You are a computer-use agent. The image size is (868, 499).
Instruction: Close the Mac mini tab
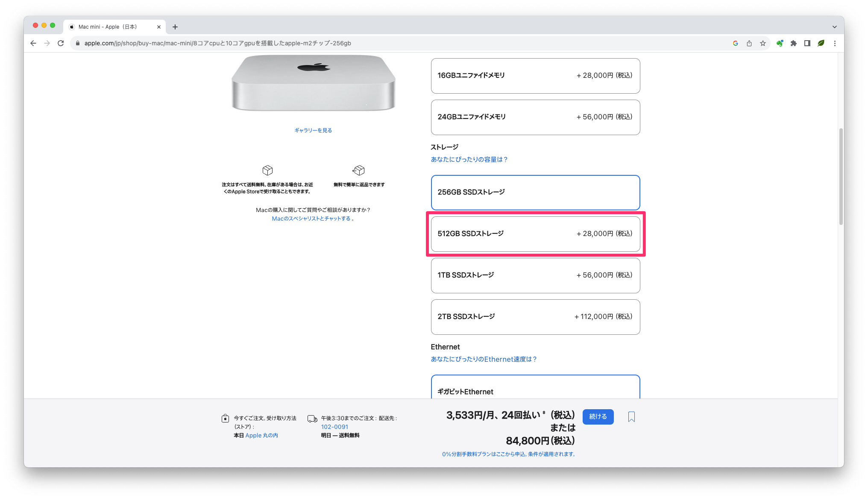[159, 27]
